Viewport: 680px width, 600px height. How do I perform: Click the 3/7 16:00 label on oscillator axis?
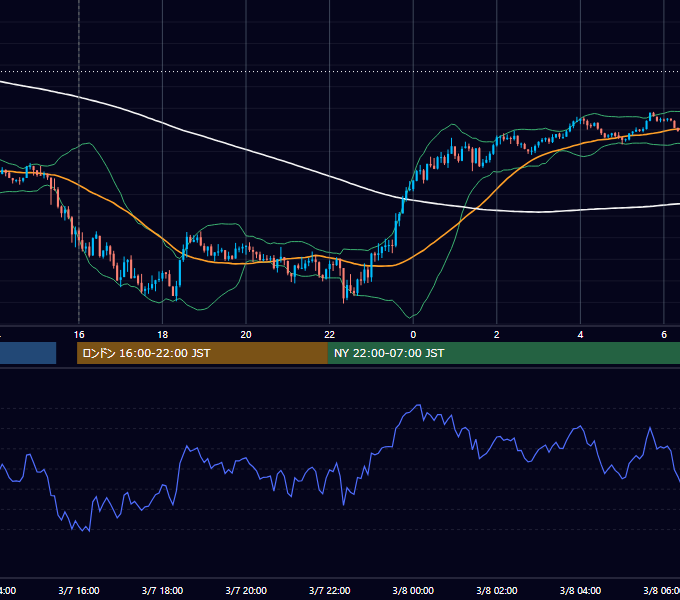(x=79, y=591)
